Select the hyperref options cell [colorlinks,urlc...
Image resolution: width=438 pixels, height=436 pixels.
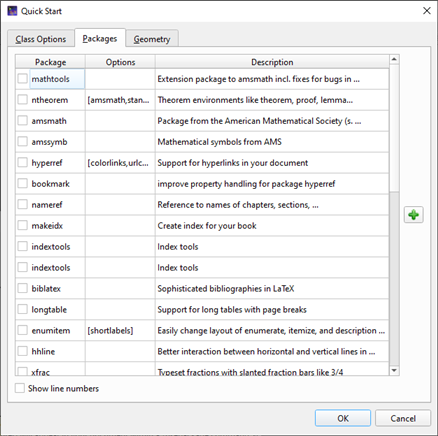point(120,163)
